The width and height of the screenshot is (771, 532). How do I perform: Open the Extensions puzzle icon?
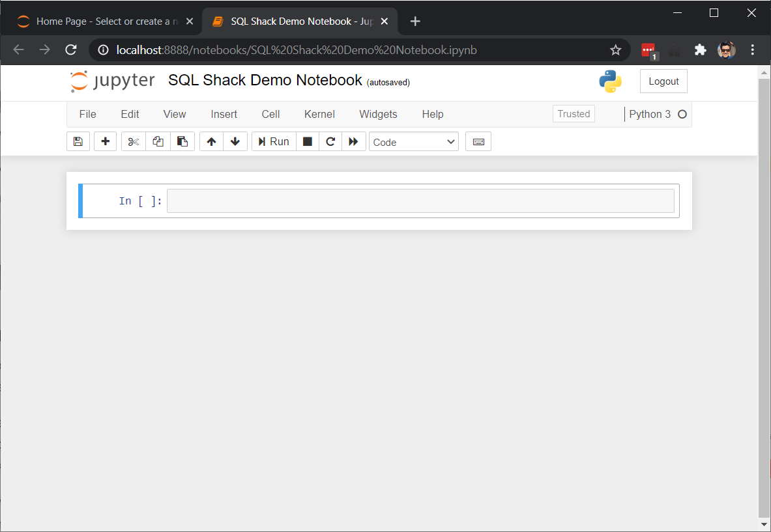700,49
